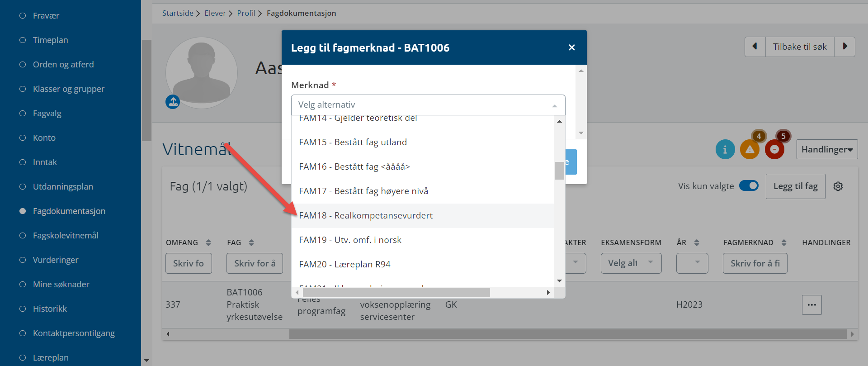Image resolution: width=868 pixels, height=366 pixels.
Task: Go to next student with right arrow
Action: coord(844,47)
